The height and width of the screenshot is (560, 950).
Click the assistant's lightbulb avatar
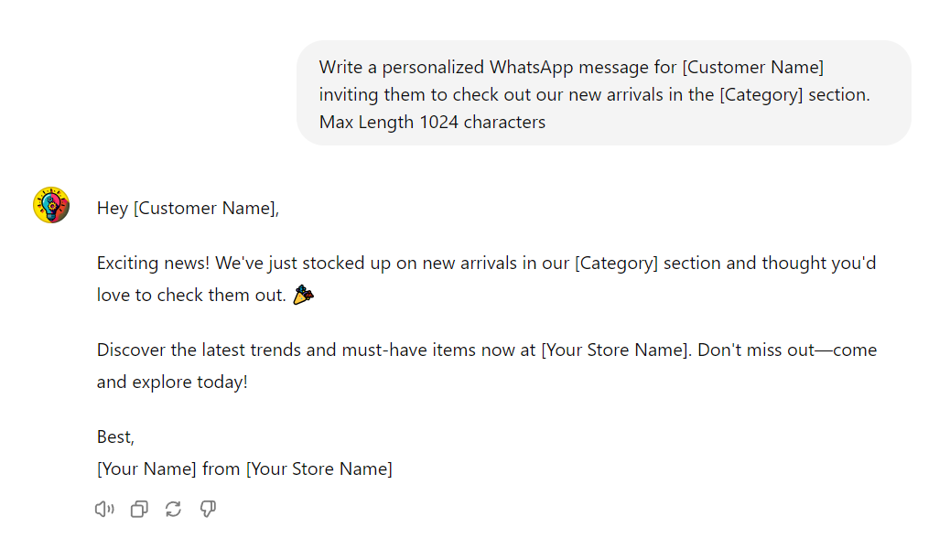[x=51, y=206]
